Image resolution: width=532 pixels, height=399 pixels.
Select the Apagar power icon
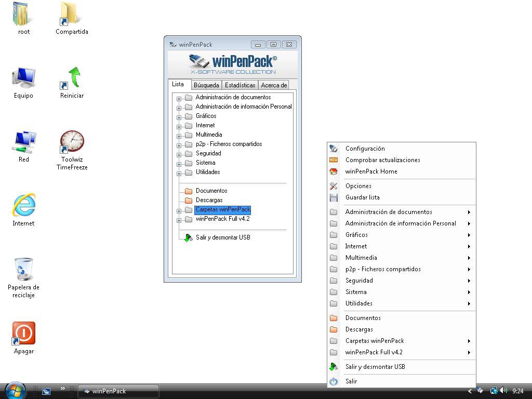pos(23,333)
